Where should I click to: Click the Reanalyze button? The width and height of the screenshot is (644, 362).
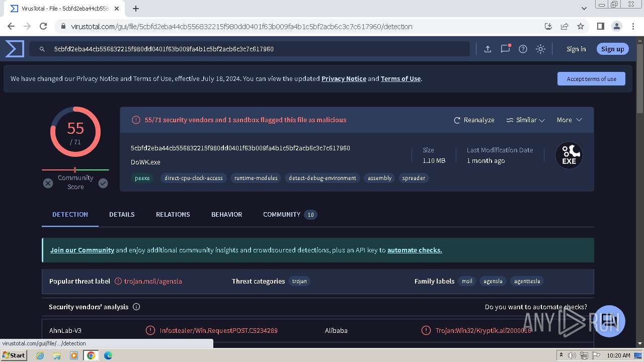(474, 120)
